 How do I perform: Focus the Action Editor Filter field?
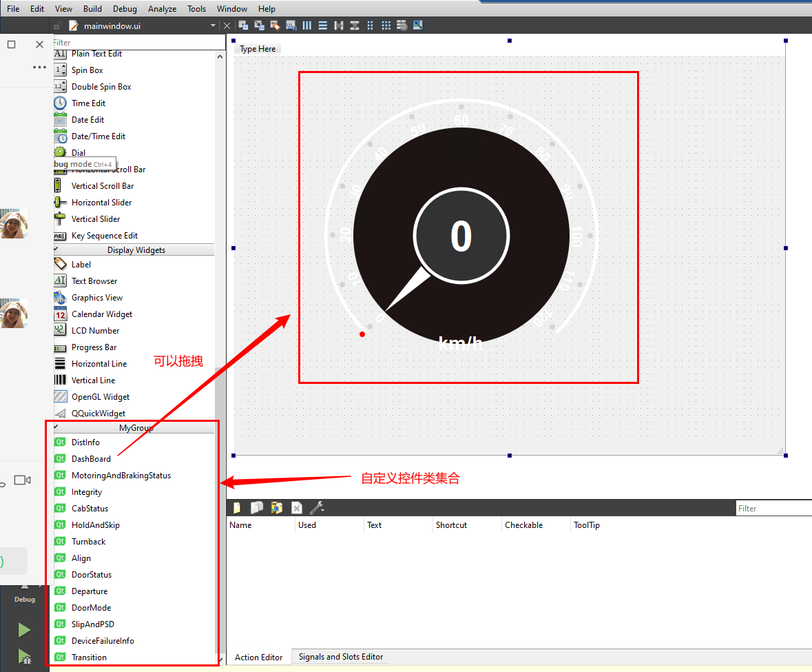pyautogui.click(x=773, y=508)
